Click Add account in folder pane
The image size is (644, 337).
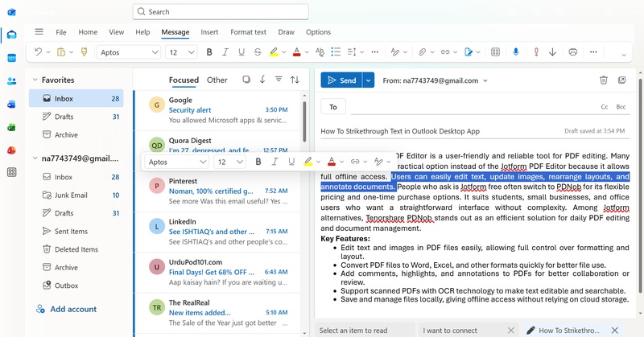[x=73, y=309]
